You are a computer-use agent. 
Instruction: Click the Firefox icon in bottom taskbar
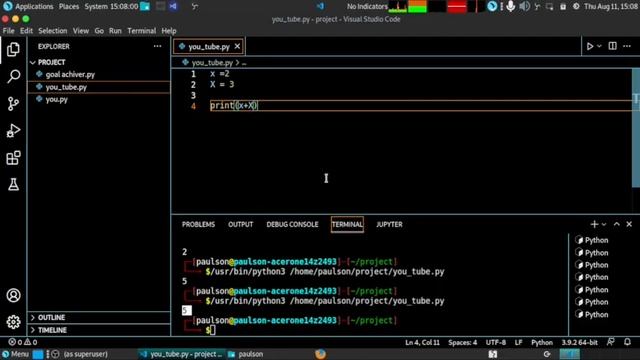pyautogui.click(x=320, y=354)
